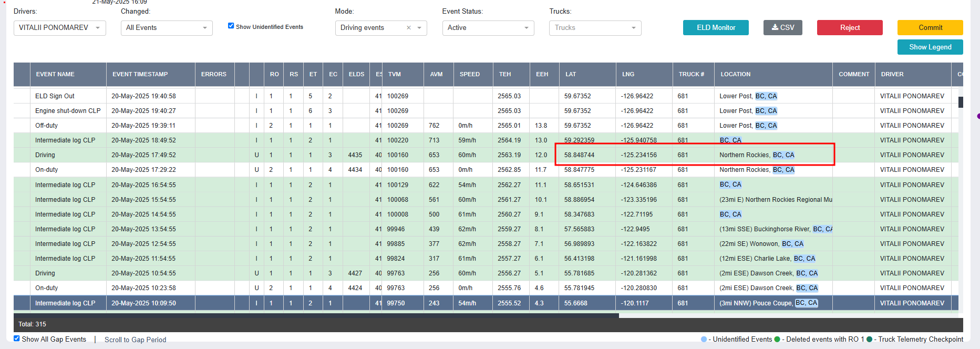Click the green Deleted events legend dot

coord(777,340)
